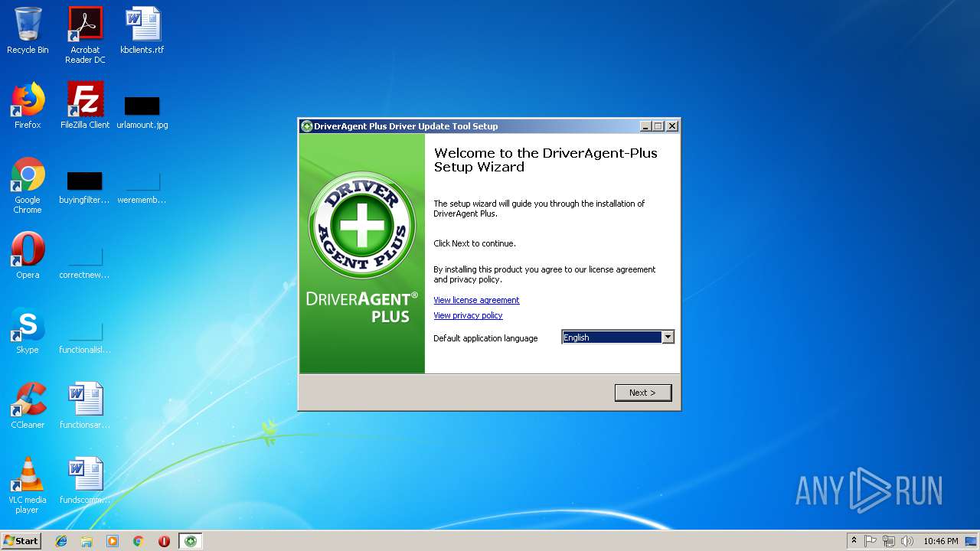The width and height of the screenshot is (980, 551).
Task: Launch Opera from the taskbar
Action: [164, 541]
